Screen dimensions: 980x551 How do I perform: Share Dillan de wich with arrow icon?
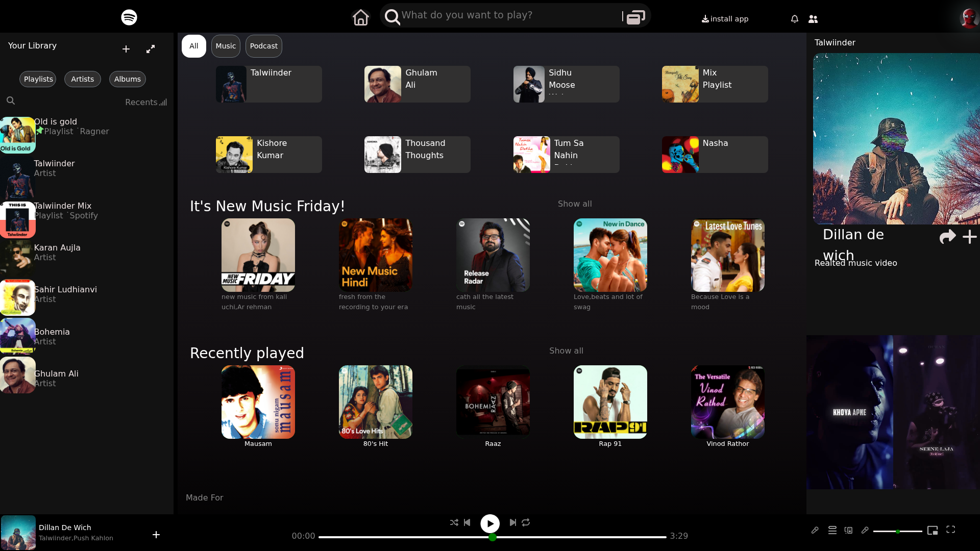[x=947, y=237]
